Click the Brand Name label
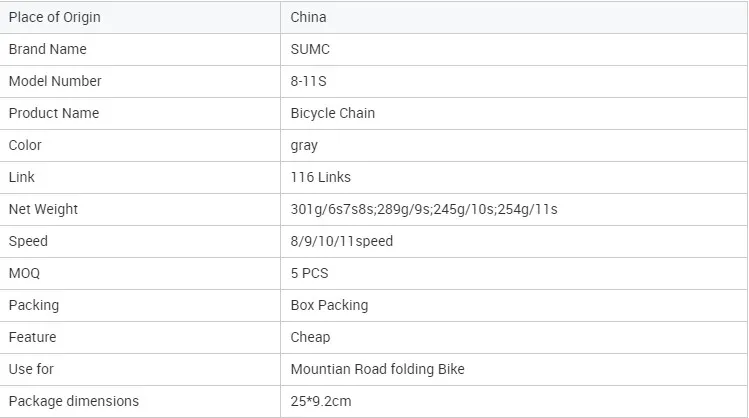The image size is (749, 418). pyautogui.click(x=47, y=49)
